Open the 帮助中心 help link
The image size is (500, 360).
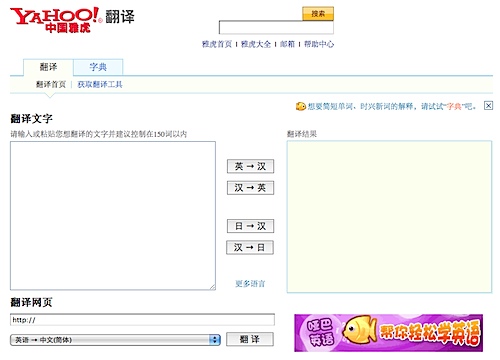[319, 44]
